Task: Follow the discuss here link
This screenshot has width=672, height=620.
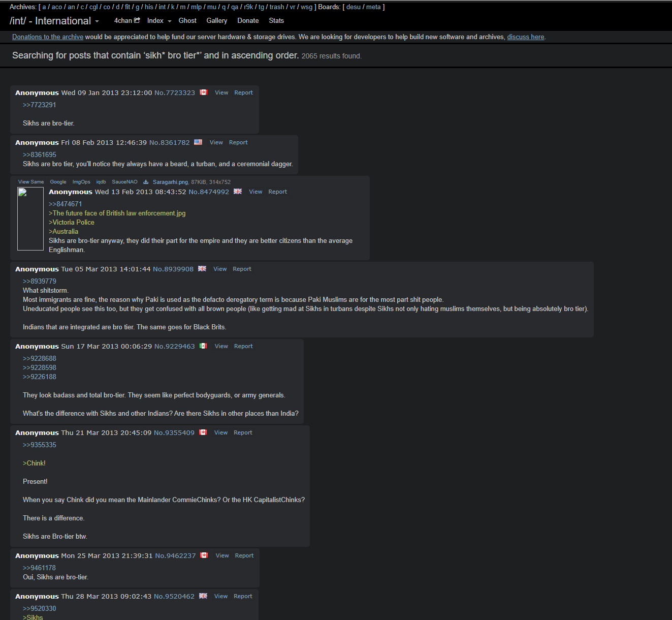Action: click(526, 37)
